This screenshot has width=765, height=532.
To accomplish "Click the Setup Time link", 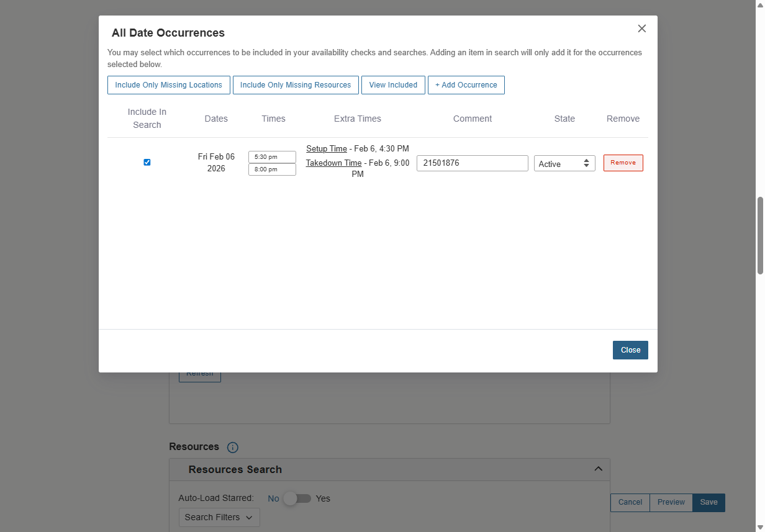I will [327, 149].
